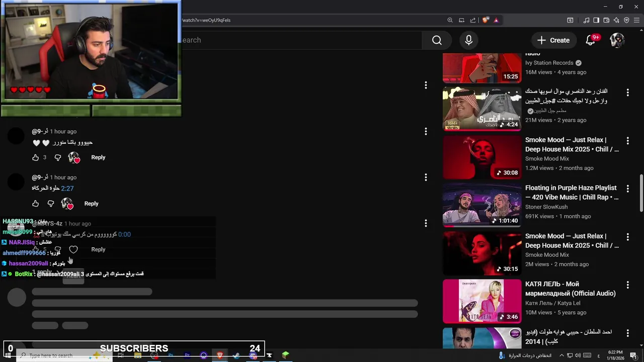Open options for the رعد الناصري video
644x362 pixels.
(x=627, y=93)
